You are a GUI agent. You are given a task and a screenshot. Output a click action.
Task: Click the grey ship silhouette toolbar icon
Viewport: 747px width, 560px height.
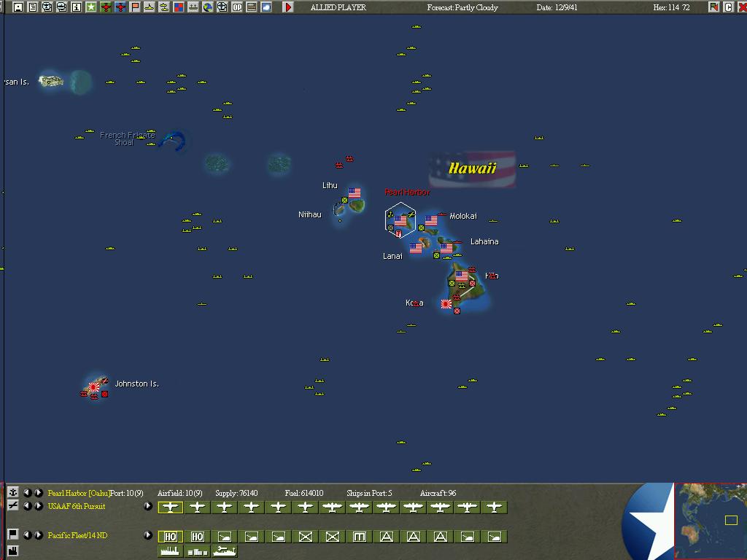[193, 7]
